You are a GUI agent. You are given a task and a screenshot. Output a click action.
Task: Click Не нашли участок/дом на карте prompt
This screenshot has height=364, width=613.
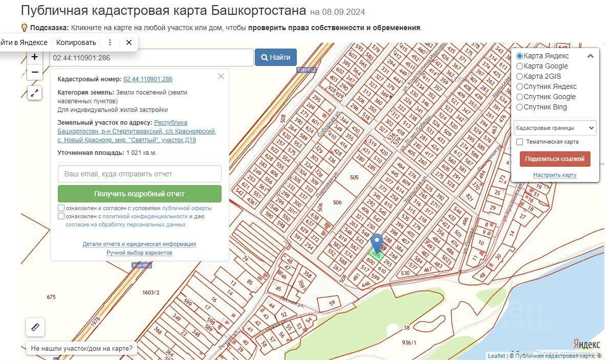82,348
